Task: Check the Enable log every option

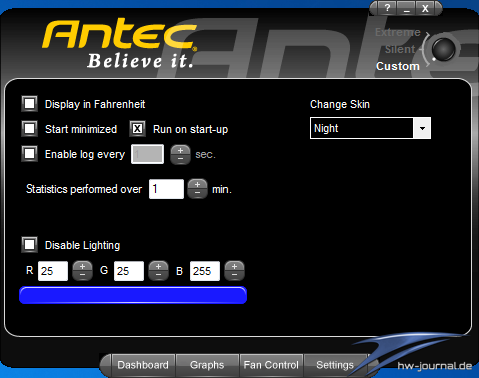Action: (x=30, y=154)
